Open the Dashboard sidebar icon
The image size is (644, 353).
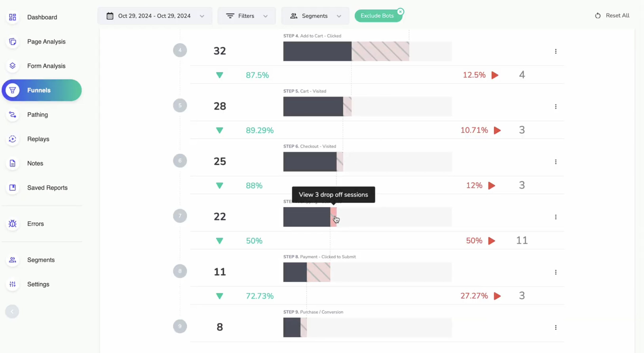click(x=13, y=17)
